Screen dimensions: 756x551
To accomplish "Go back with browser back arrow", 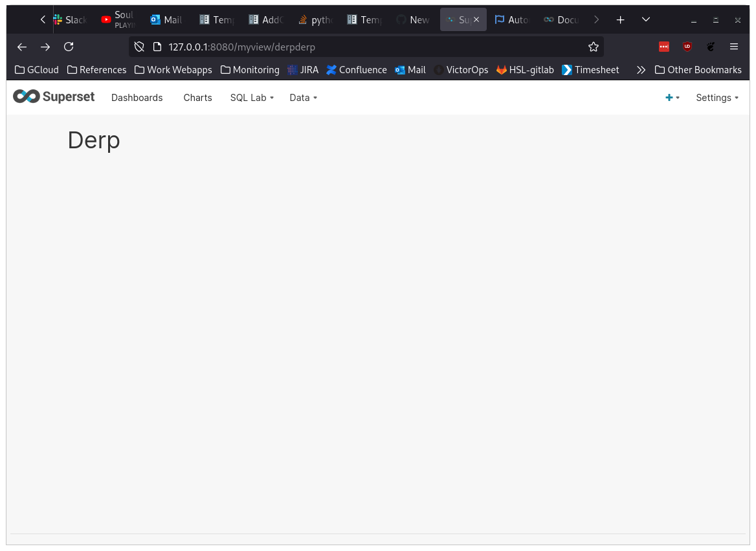I will pyautogui.click(x=22, y=47).
